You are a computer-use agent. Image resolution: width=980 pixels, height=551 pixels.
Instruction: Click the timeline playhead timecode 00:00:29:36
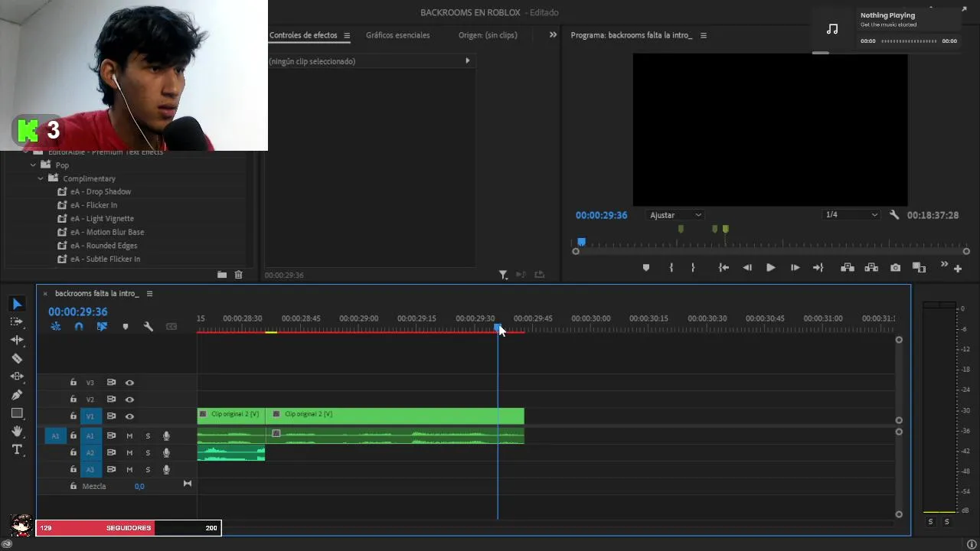pos(78,311)
